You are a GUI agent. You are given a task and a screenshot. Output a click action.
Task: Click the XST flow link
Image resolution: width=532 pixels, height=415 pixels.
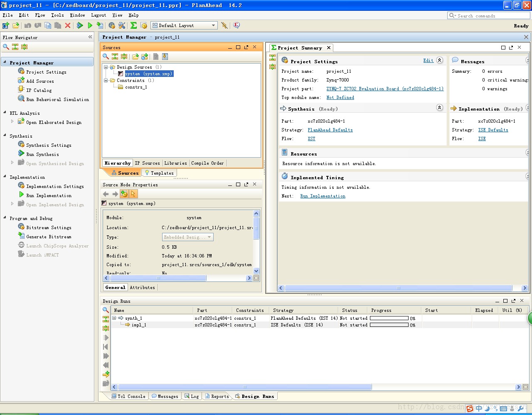311,138
